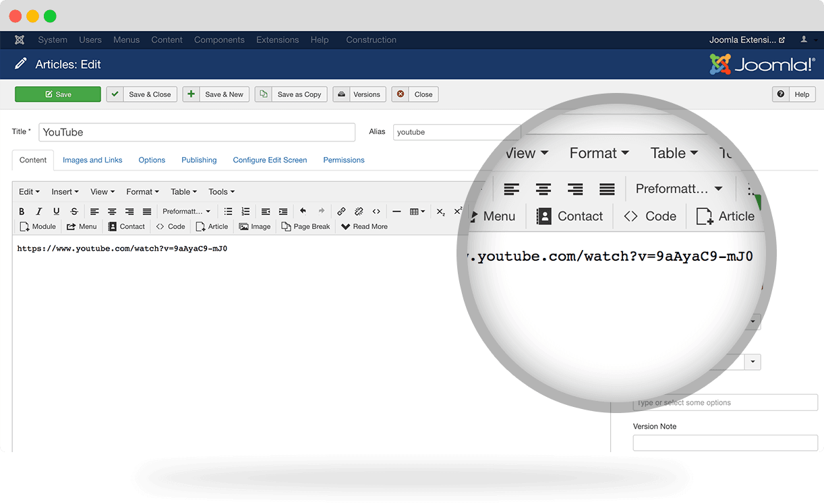Insert a numbered list
The height and width of the screenshot is (504, 824).
point(245,212)
